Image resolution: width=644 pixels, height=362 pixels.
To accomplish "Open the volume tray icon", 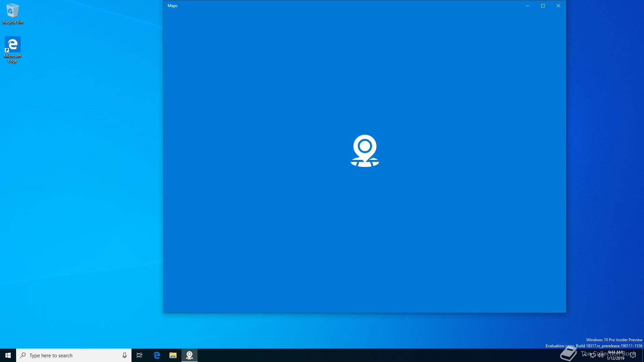I will 601,355.
